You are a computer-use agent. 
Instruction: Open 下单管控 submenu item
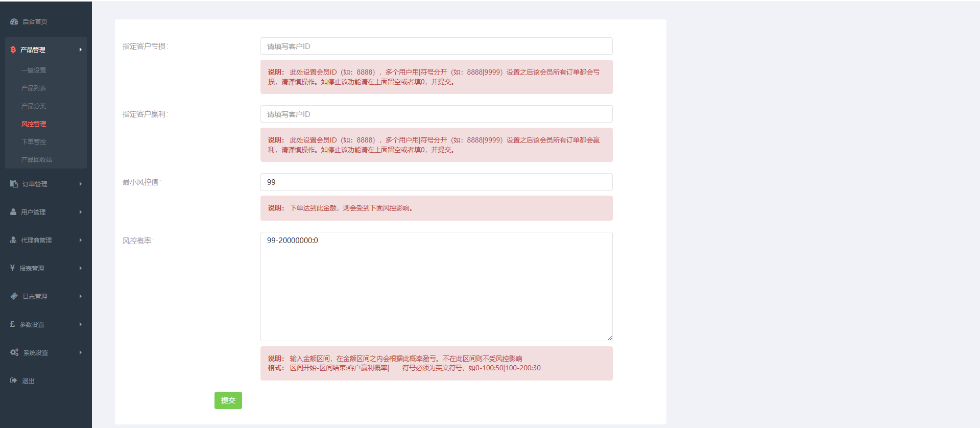tap(34, 142)
